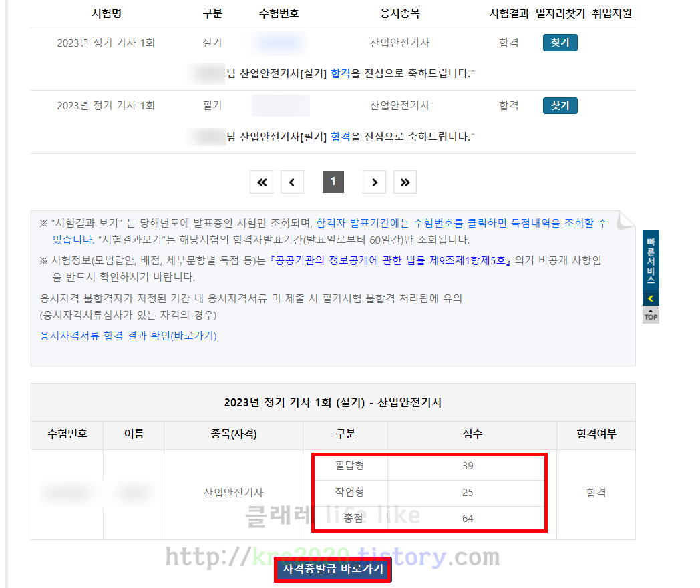Click 시험결과 column header
The height and width of the screenshot is (588, 700).
point(509,13)
